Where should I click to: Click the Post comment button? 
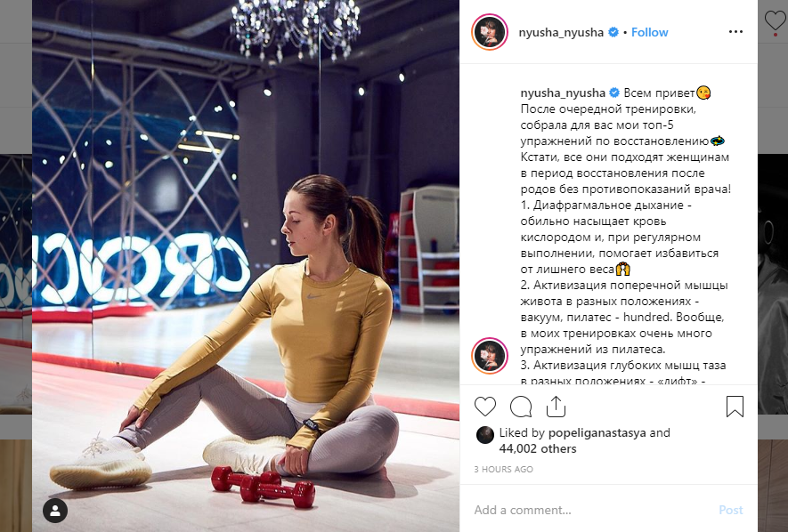click(731, 510)
